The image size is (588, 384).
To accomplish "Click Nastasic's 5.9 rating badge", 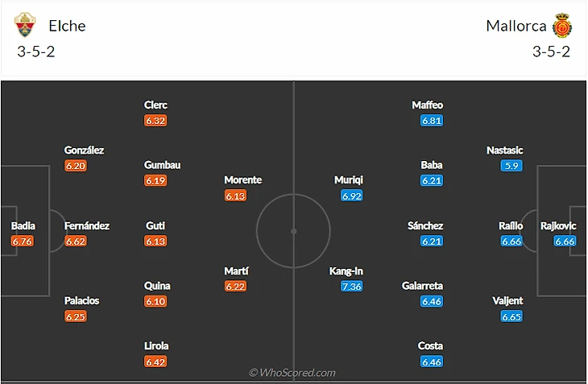I will [511, 166].
